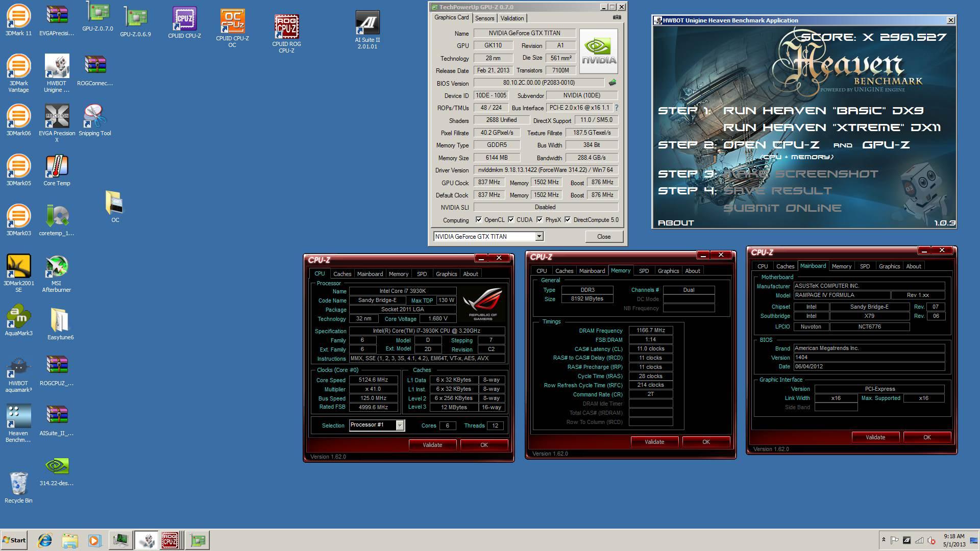Open the 3DMark 11 desktop shortcut

[x=18, y=20]
